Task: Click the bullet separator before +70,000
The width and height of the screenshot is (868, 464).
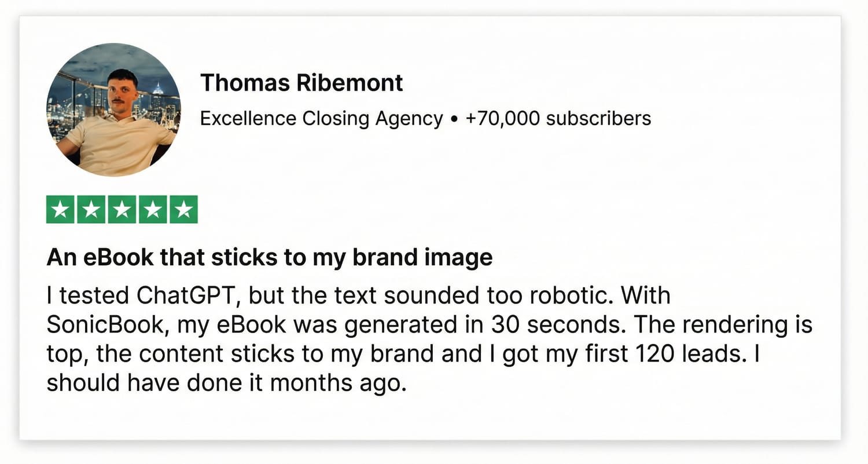Action: coord(454,119)
